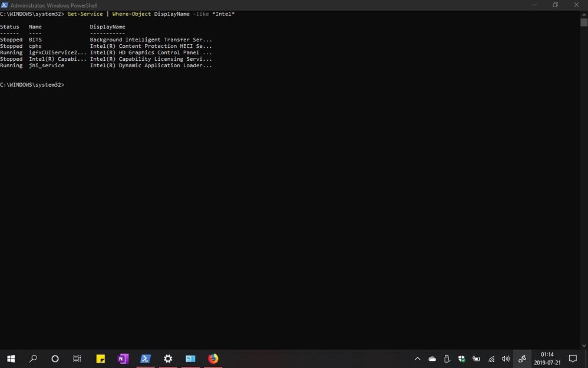Click the '-like' operator in the command

201,14
